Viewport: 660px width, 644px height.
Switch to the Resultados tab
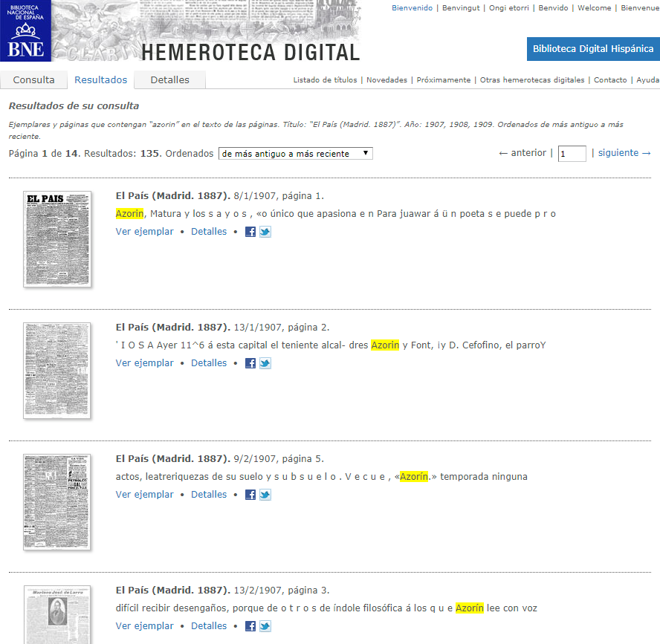click(x=100, y=80)
